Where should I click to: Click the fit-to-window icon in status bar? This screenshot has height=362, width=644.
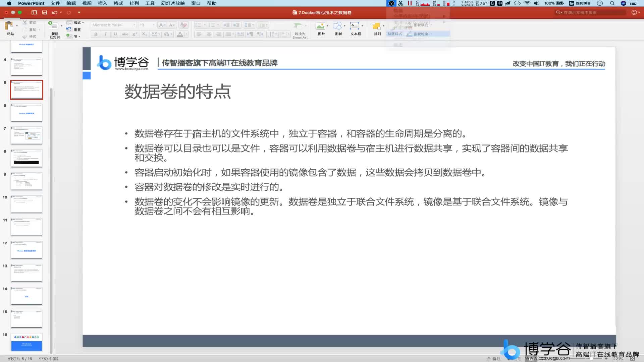[x=632, y=359]
